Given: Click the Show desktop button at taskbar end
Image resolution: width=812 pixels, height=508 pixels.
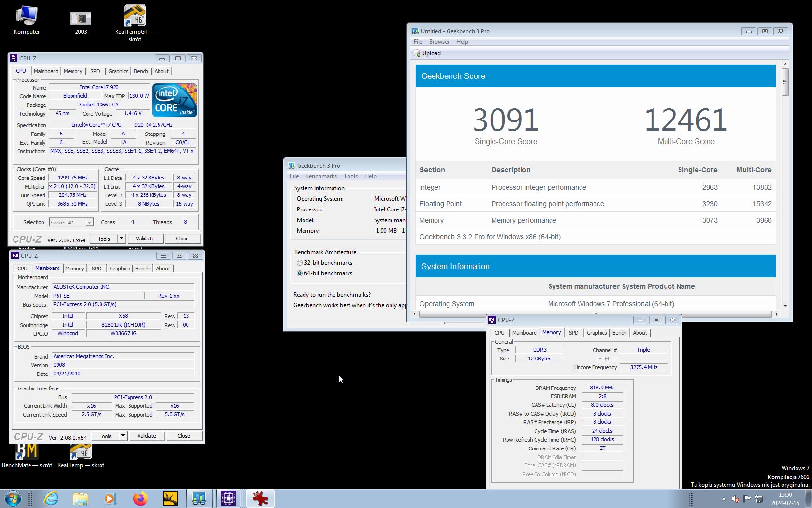Looking at the screenshot, I should [x=809, y=498].
